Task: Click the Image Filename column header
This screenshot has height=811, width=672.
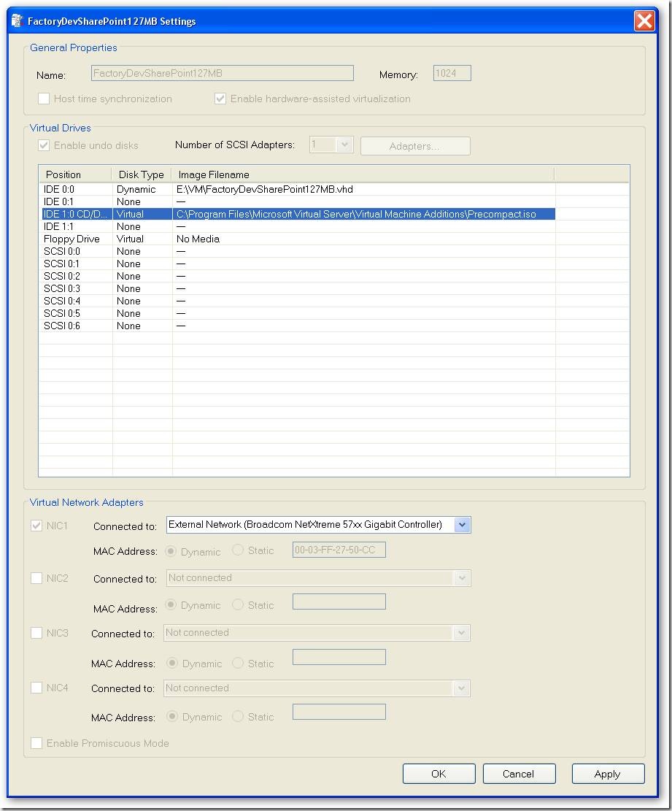Action: click(x=363, y=174)
